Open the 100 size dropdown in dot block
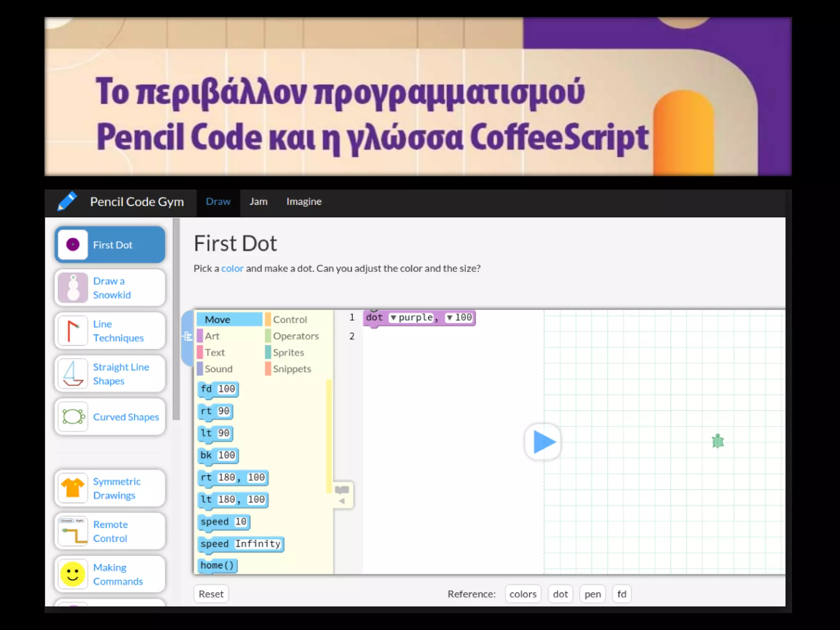This screenshot has height=630, width=840. (x=450, y=318)
